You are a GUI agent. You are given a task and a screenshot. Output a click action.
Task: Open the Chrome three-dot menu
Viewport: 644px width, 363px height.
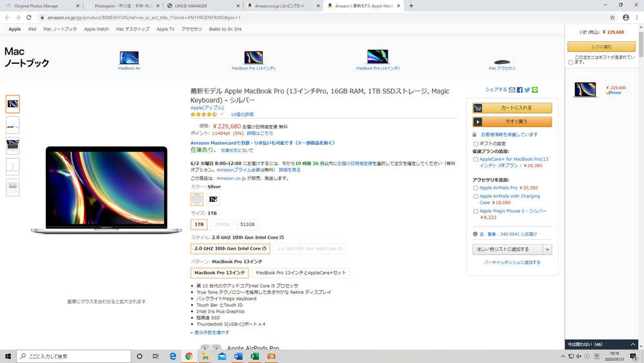point(637,17)
